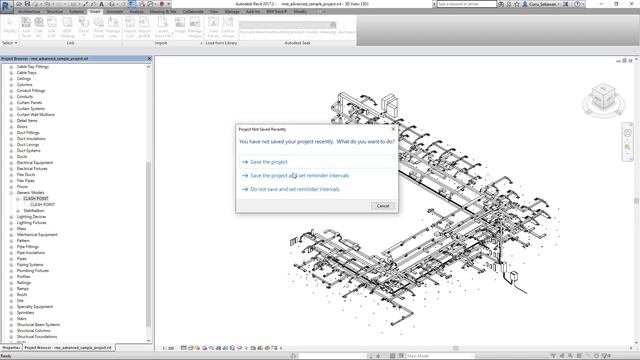Close the Project Browser panel
Viewport: 640px width, 360px height.
pos(149,59)
